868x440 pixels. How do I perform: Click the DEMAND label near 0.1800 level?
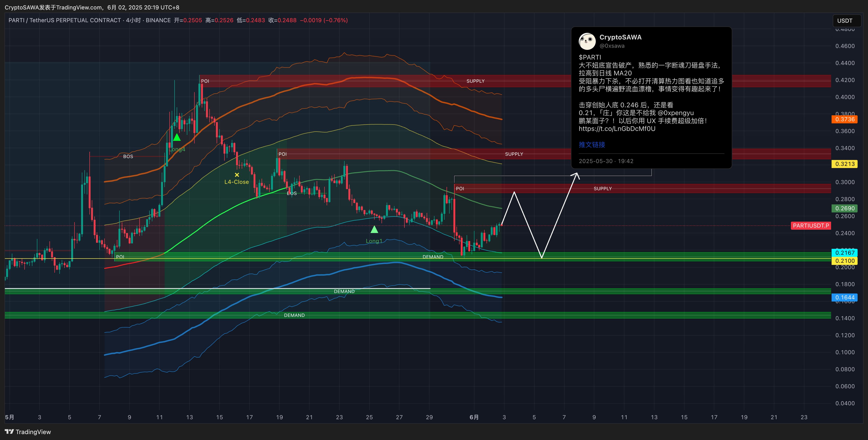tap(344, 292)
